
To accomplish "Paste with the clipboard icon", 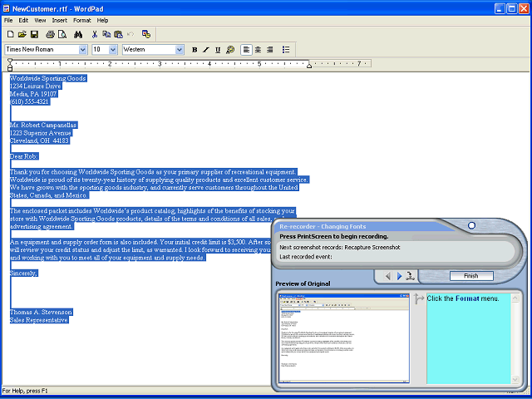I will (x=118, y=34).
